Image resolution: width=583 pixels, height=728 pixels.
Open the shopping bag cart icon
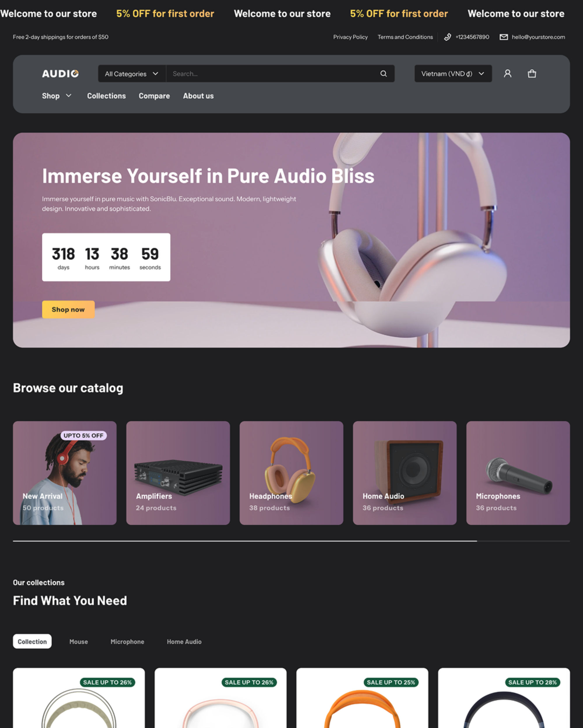[532, 73]
